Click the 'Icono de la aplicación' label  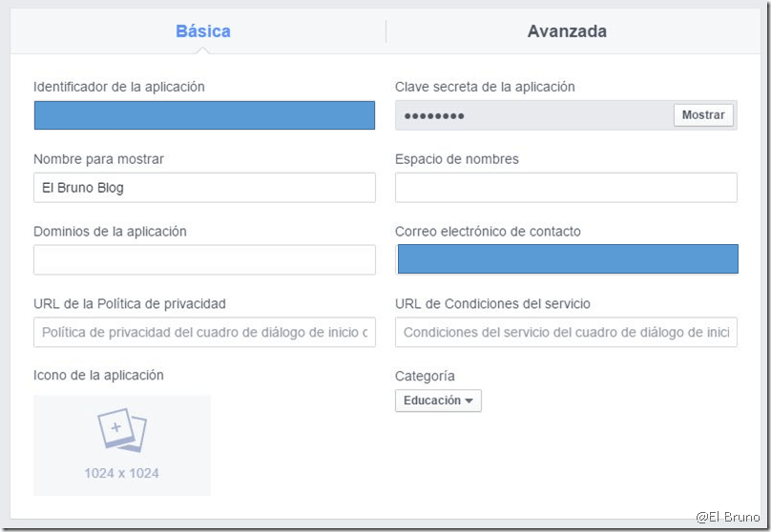click(x=98, y=376)
